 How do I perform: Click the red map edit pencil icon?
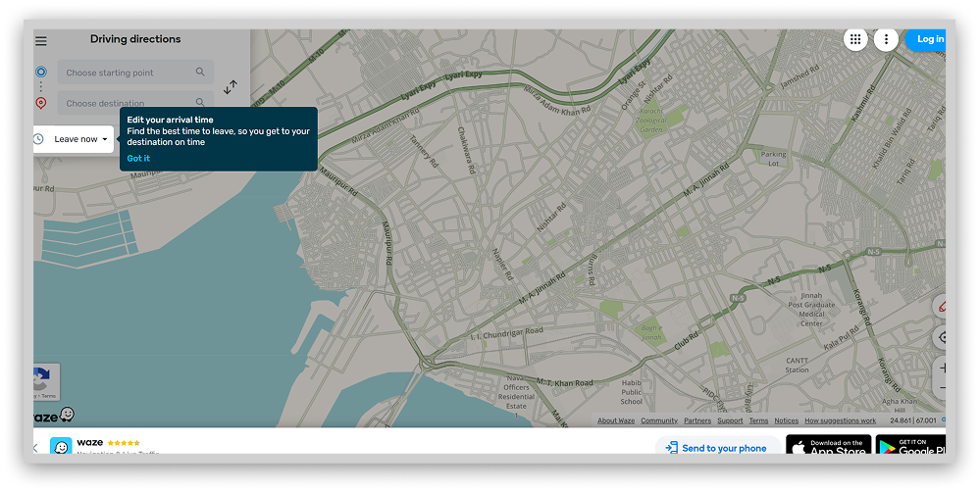(x=941, y=307)
